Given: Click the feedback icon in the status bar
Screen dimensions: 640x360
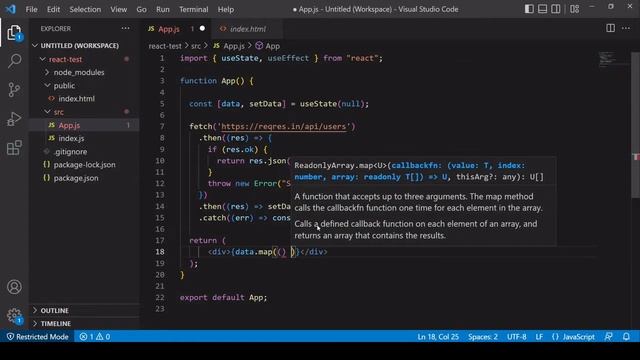Looking at the screenshot, I should click(609, 337).
